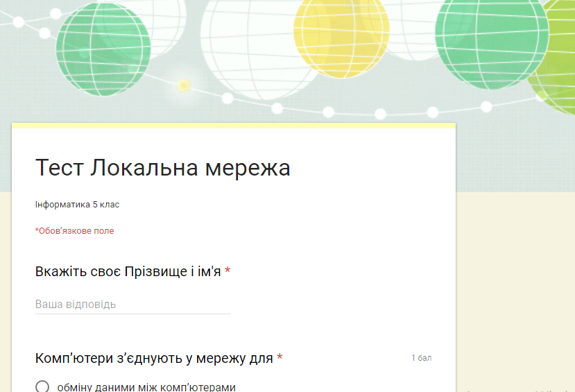Click question "Комп'ютери з'єднують у мережу для"
The image size is (575, 392).
click(154, 358)
